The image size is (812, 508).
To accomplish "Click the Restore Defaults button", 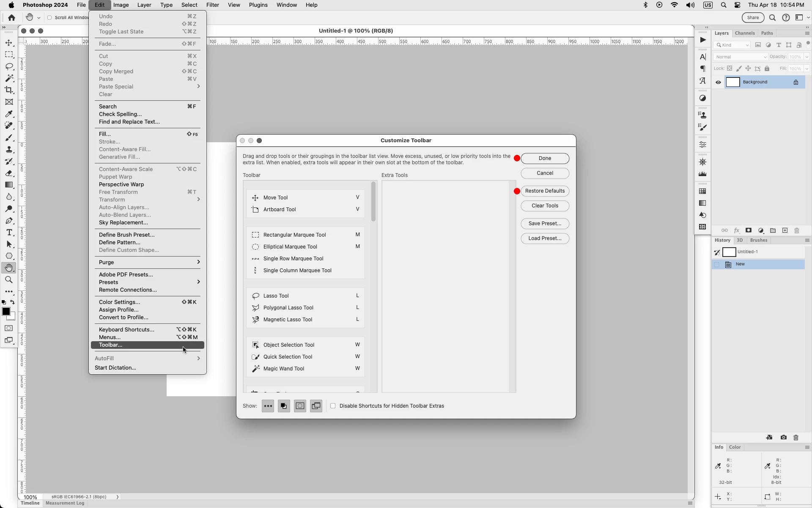I will coord(545,191).
